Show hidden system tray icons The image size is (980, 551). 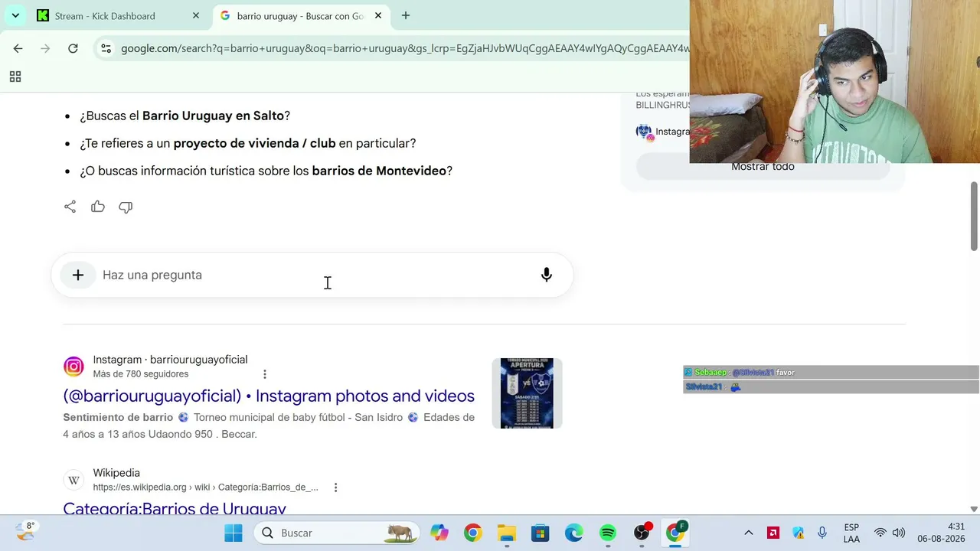click(x=749, y=533)
